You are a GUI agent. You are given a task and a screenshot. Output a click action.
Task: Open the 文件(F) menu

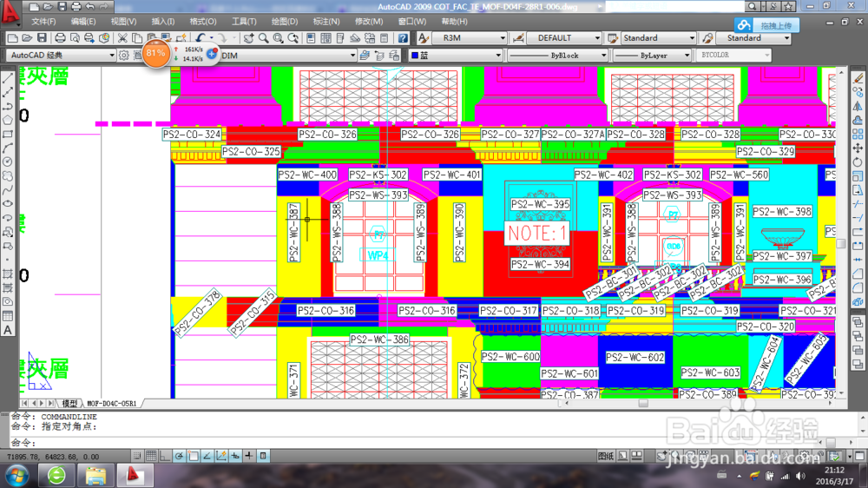coord(43,22)
